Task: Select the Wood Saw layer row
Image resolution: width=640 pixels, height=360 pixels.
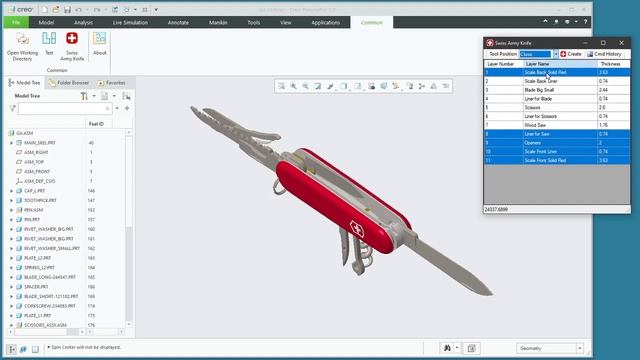Action: pos(557,125)
